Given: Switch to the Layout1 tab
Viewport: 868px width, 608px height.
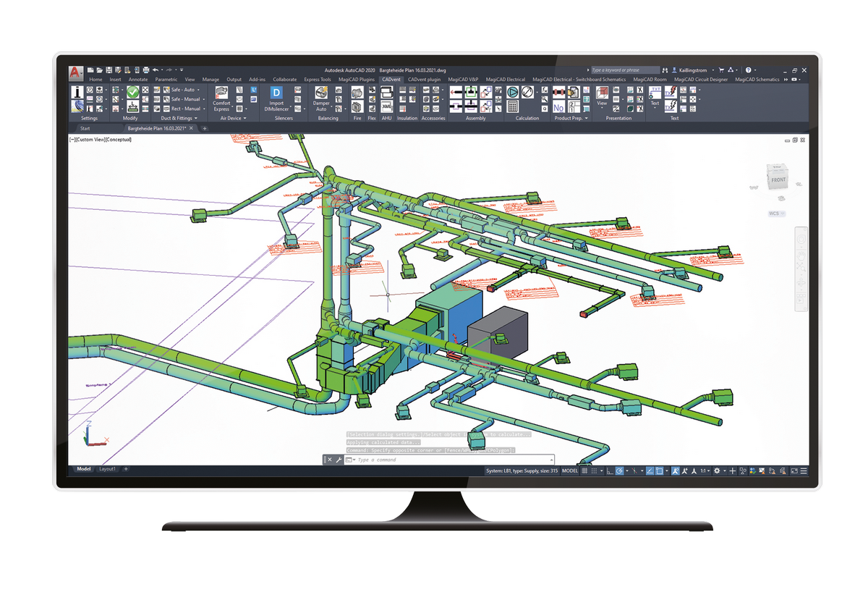Looking at the screenshot, I should coord(107,469).
